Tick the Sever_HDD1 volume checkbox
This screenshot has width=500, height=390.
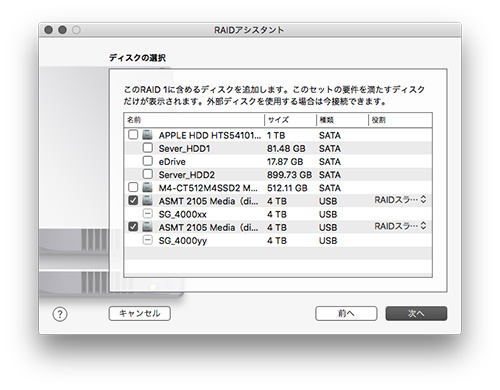(x=148, y=148)
